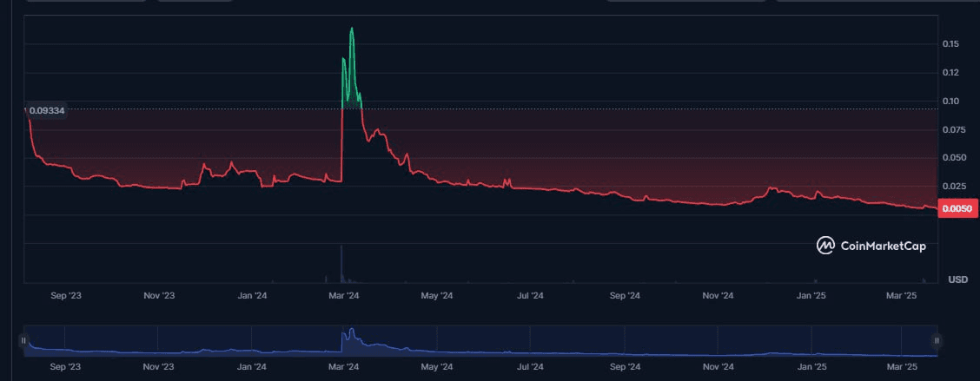This screenshot has width=980, height=381.
Task: Click Sep '24 on the main chart axis
Action: 625,295
